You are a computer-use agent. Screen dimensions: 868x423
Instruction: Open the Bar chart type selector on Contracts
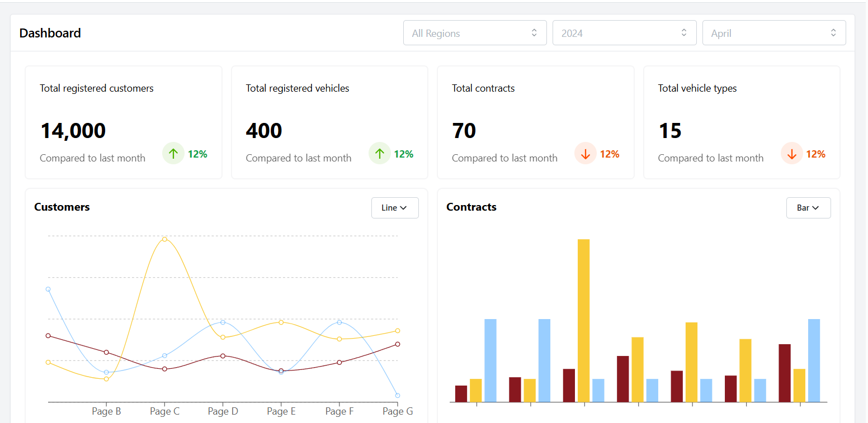point(808,207)
